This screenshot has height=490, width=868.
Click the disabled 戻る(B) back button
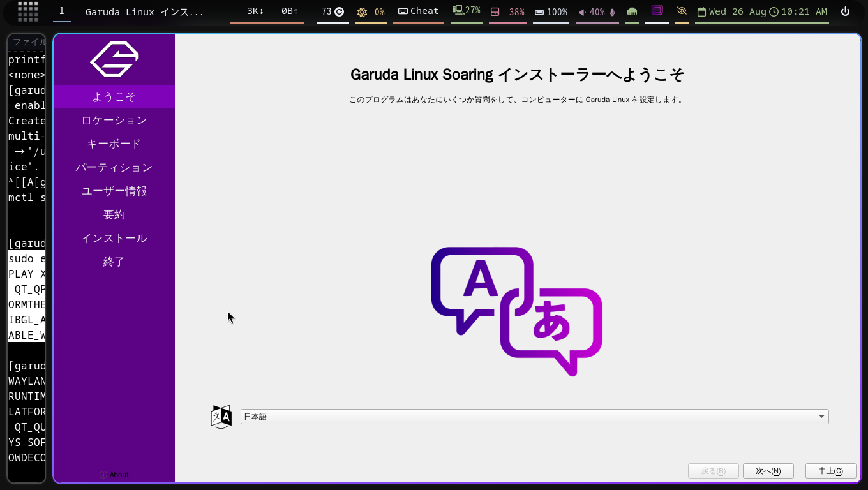(x=714, y=471)
